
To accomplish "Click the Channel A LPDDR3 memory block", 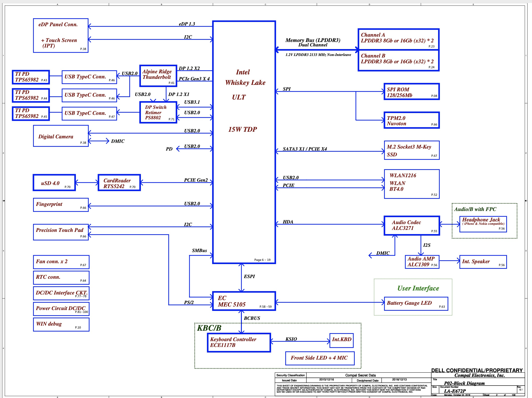I will click(398, 39).
